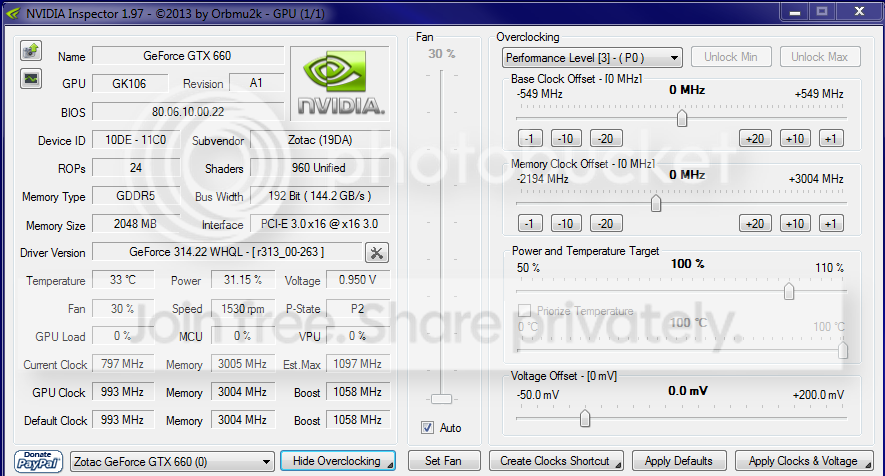Toggle the Auto fan checkbox
Image resolution: width=885 pixels, height=476 pixels.
click(427, 427)
